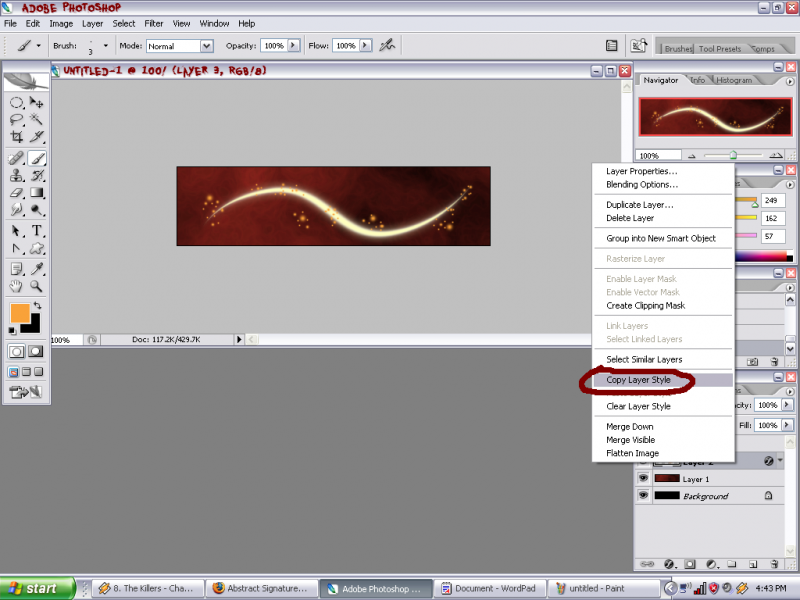Select the Burn tool
This screenshot has width=800, height=600.
click(x=37, y=210)
